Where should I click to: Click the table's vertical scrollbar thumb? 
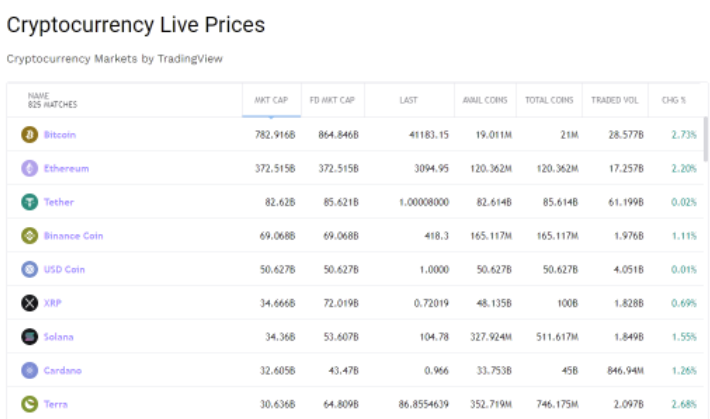pyautogui.click(x=705, y=139)
